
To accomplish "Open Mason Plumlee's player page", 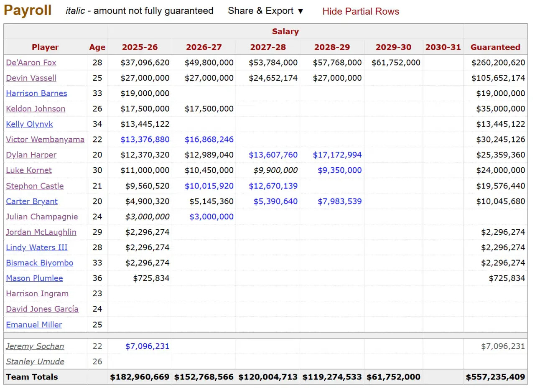I will (34, 278).
